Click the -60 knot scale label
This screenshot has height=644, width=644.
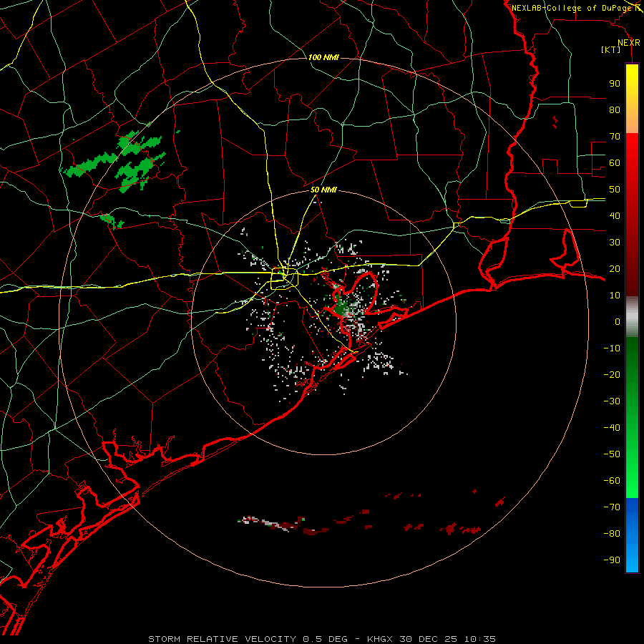click(x=612, y=481)
